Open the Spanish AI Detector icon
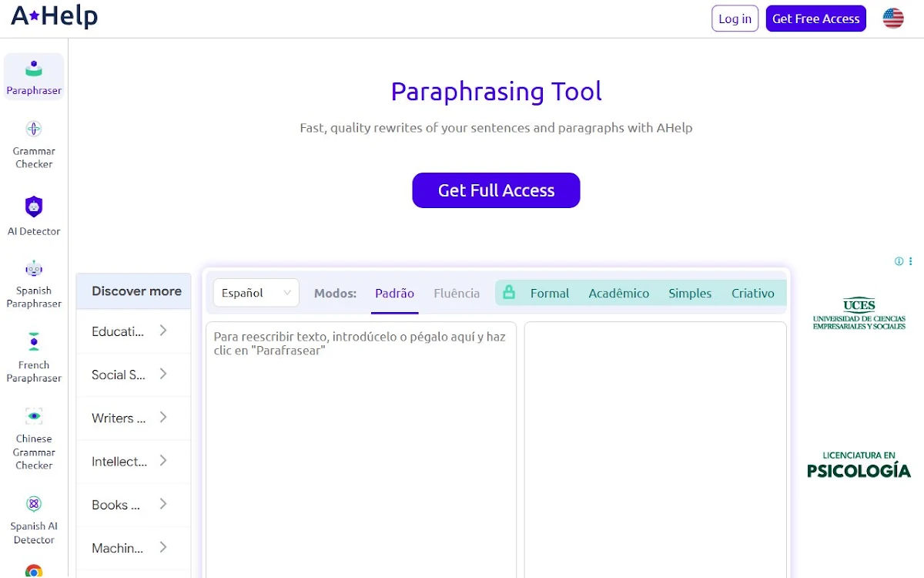This screenshot has height=578, width=924. tap(34, 504)
